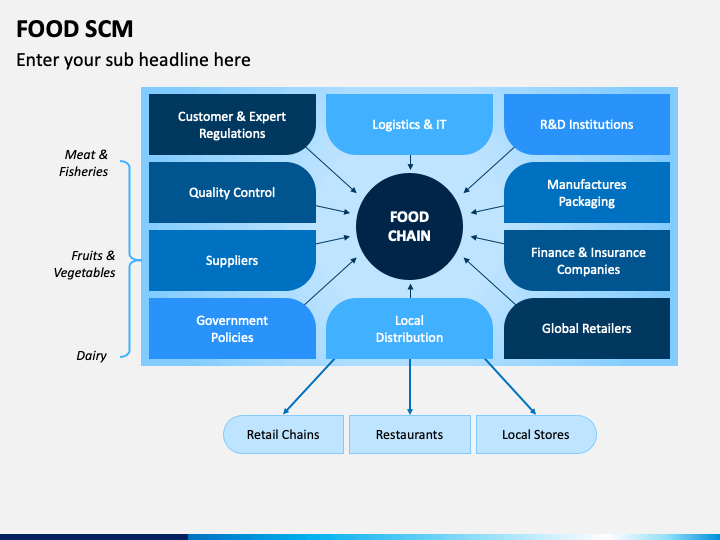Select the Finance & Insurance Companies box

587,260
